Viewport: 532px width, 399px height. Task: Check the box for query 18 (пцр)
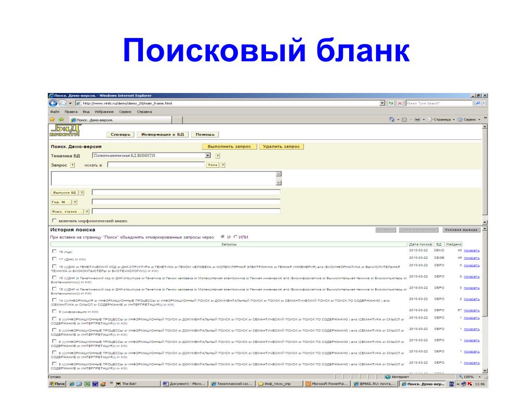(54, 251)
